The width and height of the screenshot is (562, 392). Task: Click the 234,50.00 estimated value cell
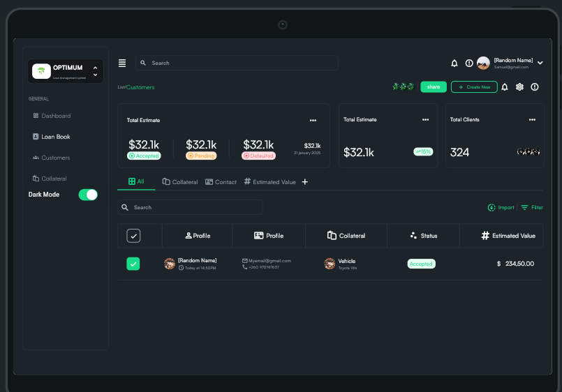(x=515, y=264)
